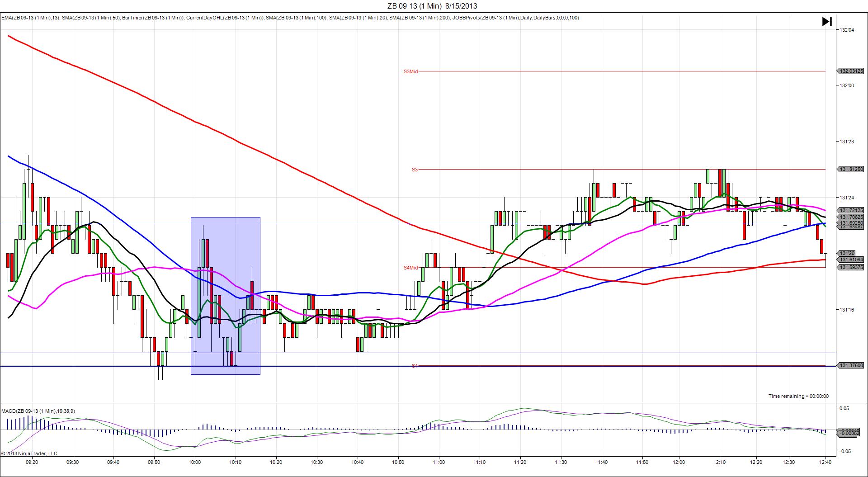Click the 132'00 price axis label
Viewport: 868px width, 477px height.
[x=847, y=85]
